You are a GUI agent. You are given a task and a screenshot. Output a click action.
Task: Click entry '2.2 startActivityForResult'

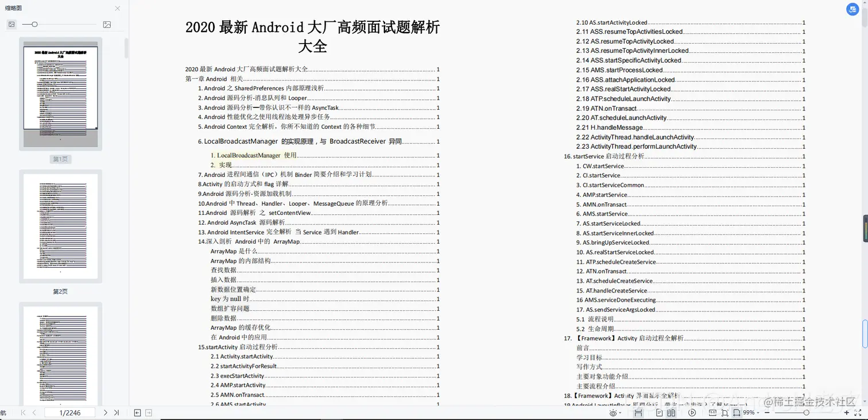coord(243,366)
